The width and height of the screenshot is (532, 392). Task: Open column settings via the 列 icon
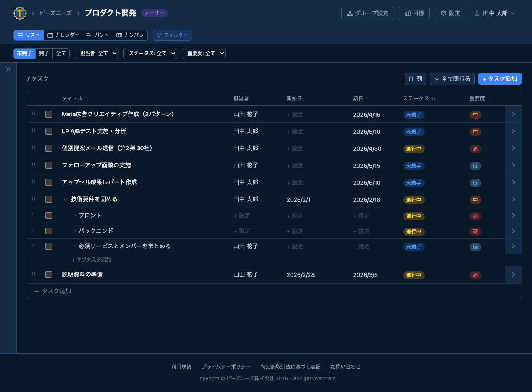point(411,79)
